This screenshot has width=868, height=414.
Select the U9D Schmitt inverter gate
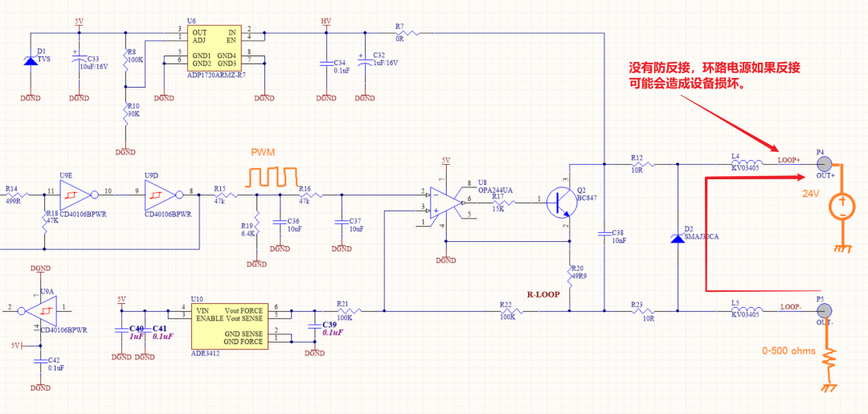[x=164, y=195]
